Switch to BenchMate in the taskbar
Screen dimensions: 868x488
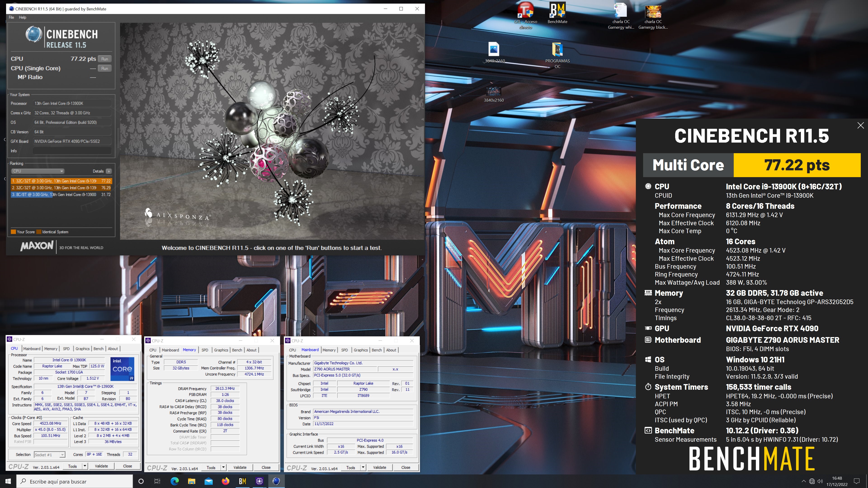tap(242, 481)
